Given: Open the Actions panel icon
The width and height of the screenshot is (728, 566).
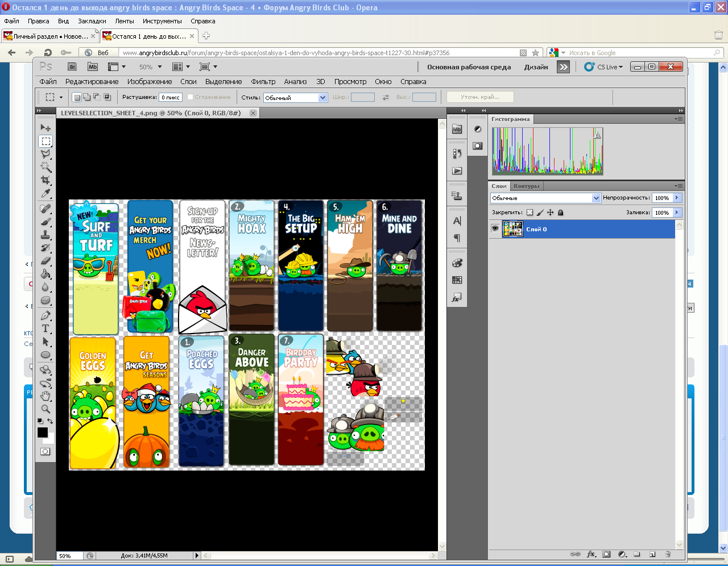Looking at the screenshot, I should [x=457, y=170].
